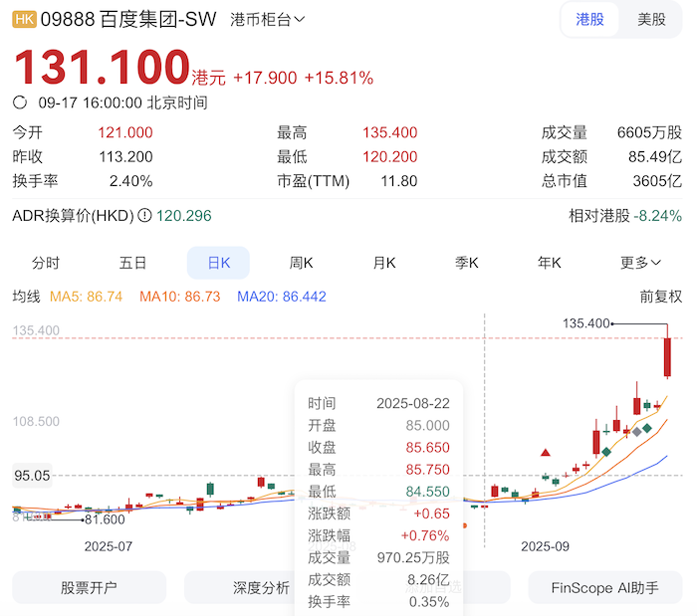Click the 成交量 value 6605万股

pos(649,132)
